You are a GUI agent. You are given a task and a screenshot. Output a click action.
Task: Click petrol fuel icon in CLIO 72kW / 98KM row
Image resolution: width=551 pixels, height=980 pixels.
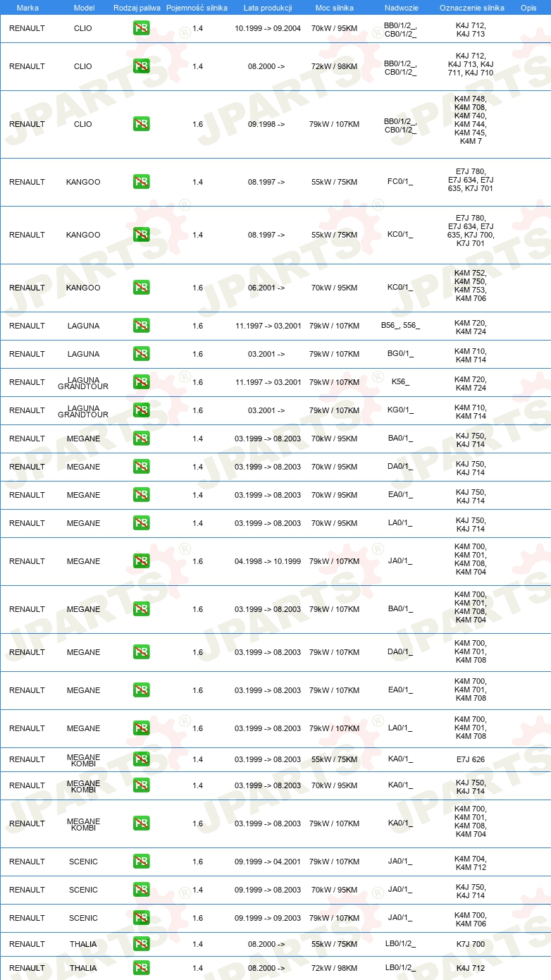coord(141,66)
